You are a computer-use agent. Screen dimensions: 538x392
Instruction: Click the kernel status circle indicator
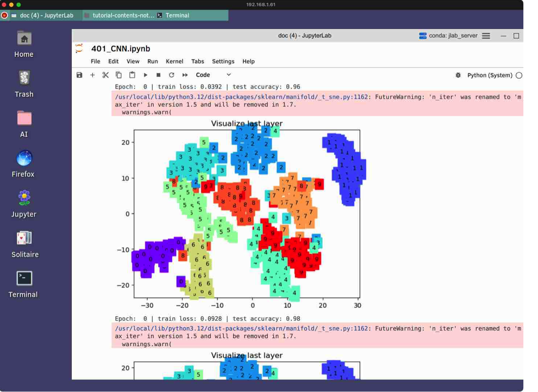tap(519, 75)
